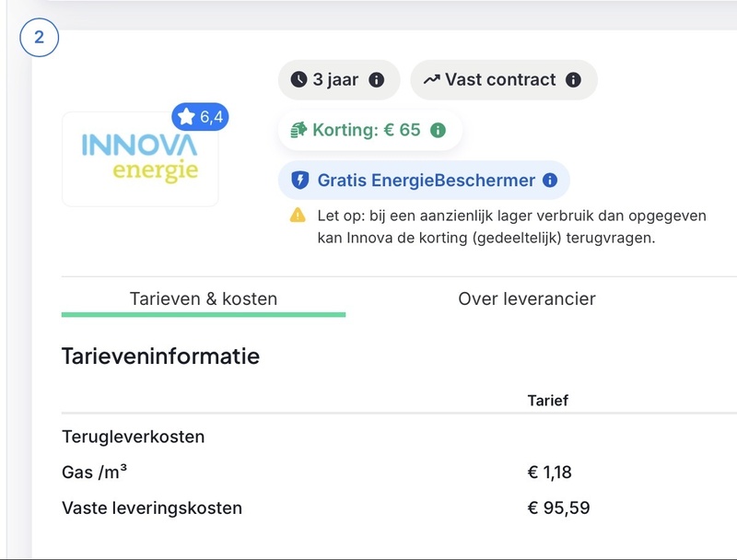737x560 pixels.
Task: Click the Innova energie logo
Action: 140,158
